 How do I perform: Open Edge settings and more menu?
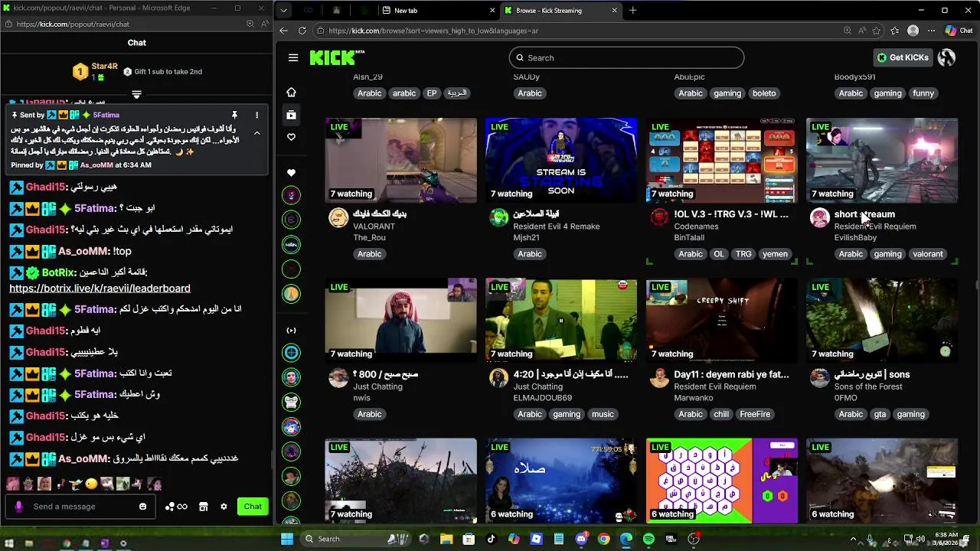pyautogui.click(x=931, y=31)
